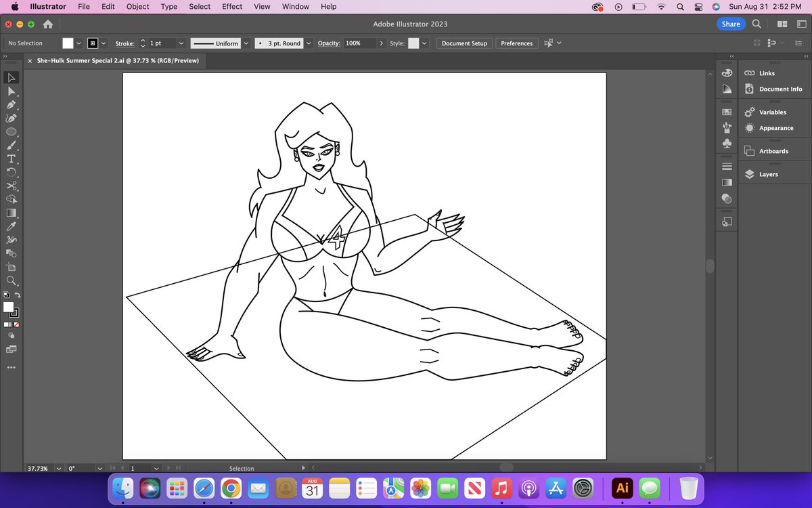Select the Direct Selection tool
The height and width of the screenshot is (508, 812).
pos(11,91)
